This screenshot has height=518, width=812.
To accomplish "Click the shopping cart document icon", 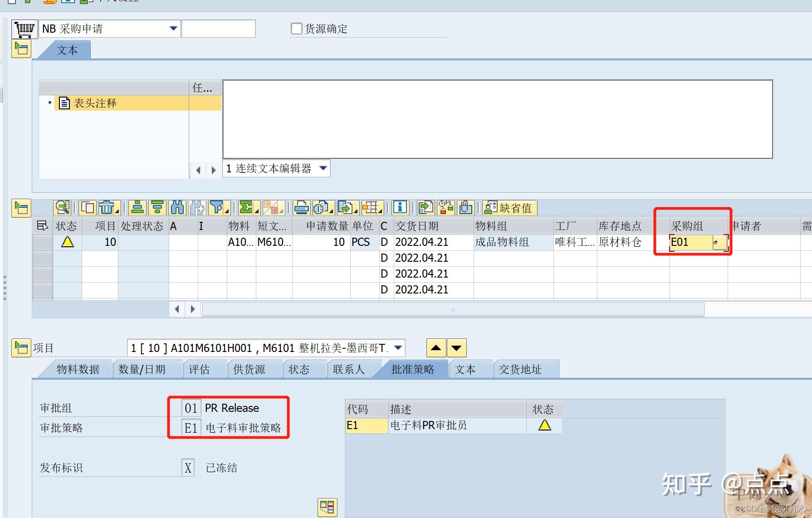I will pos(24,29).
